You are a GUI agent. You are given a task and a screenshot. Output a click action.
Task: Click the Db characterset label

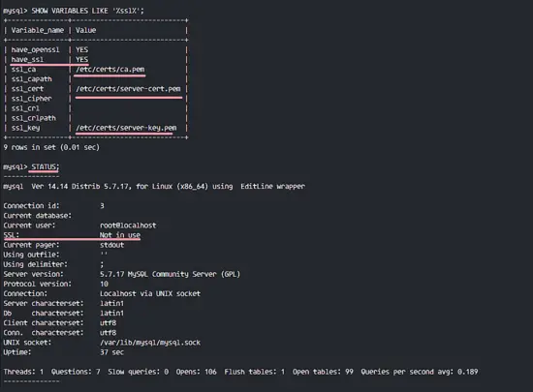(x=44, y=313)
